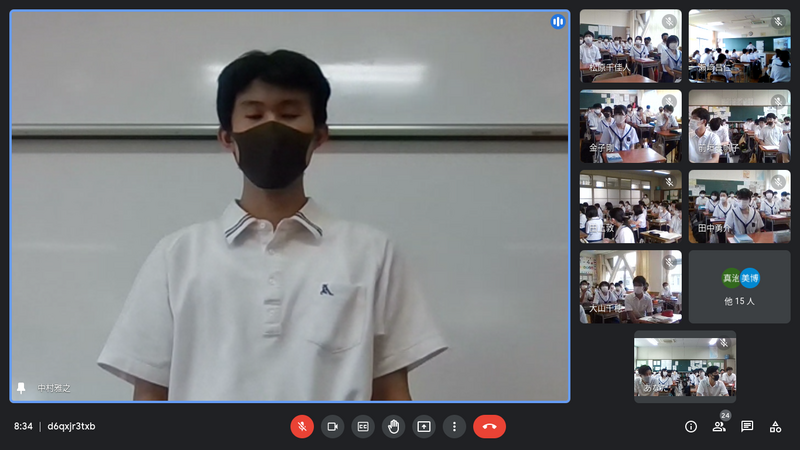Click the self-view tile at bottom
800x450 pixels.
coord(685,367)
